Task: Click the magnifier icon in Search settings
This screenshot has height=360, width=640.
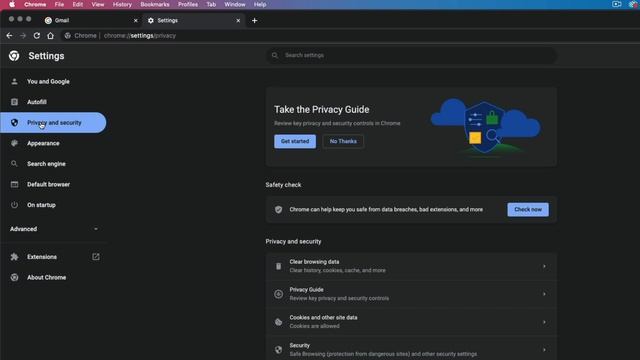Action: (x=275, y=55)
